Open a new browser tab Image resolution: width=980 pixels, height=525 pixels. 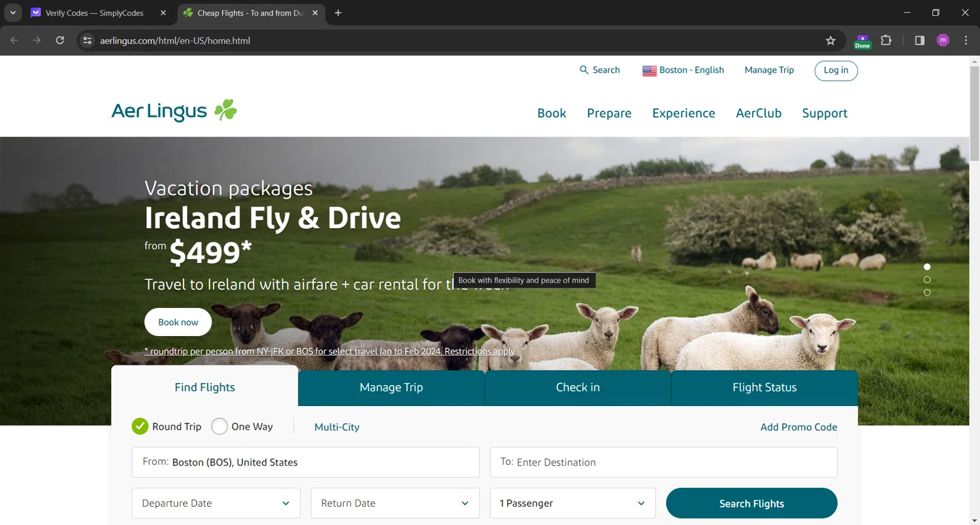338,13
